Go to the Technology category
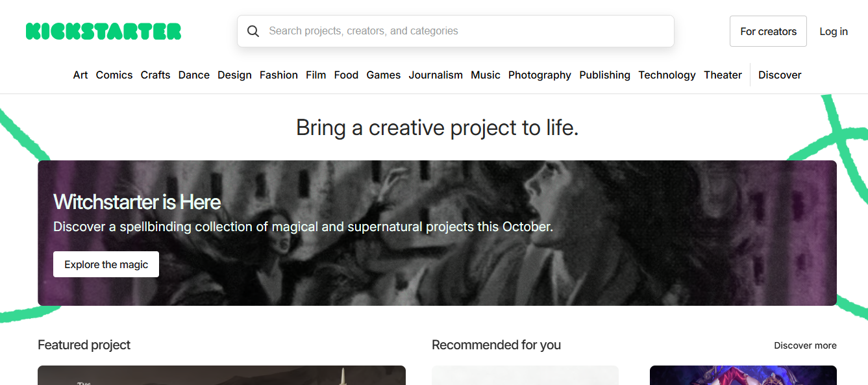 click(667, 75)
